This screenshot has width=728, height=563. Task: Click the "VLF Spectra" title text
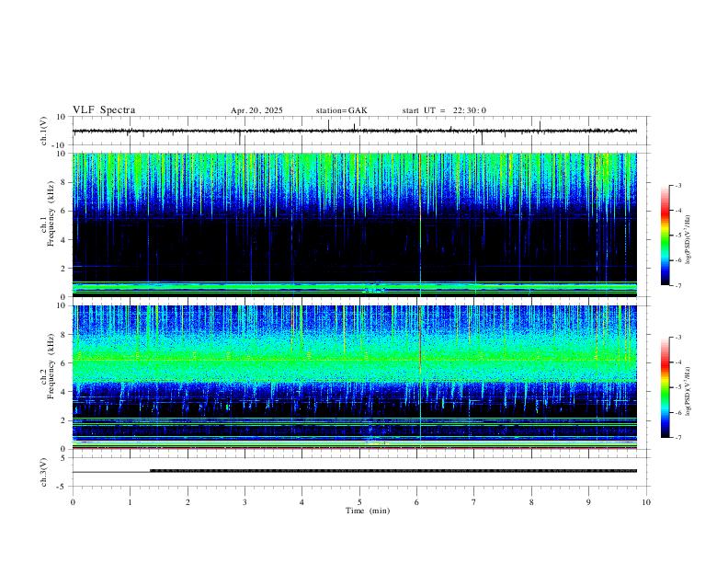click(x=104, y=110)
